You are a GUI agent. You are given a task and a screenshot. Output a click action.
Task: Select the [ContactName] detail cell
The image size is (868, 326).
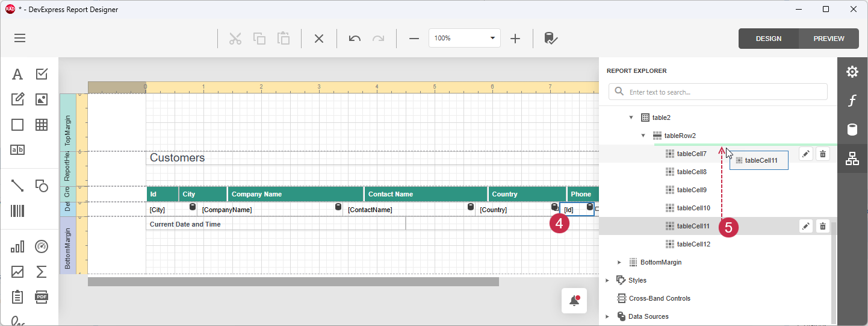click(409, 209)
